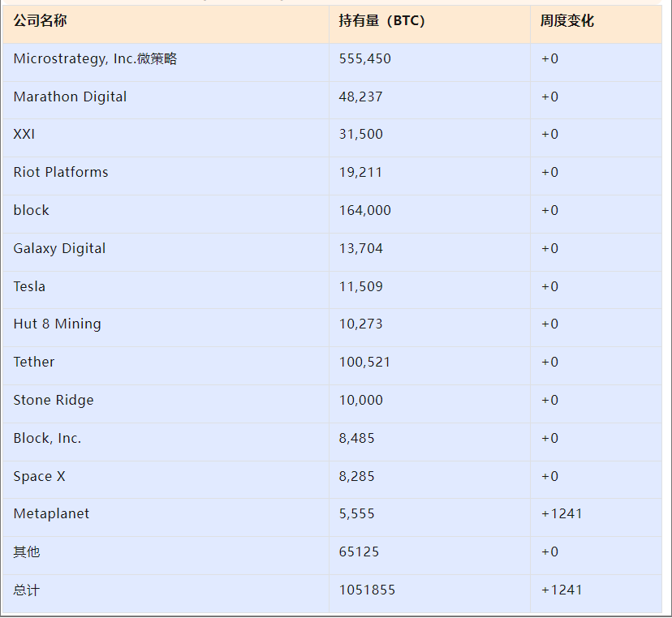Click the +0 change in Space X row

click(550, 476)
